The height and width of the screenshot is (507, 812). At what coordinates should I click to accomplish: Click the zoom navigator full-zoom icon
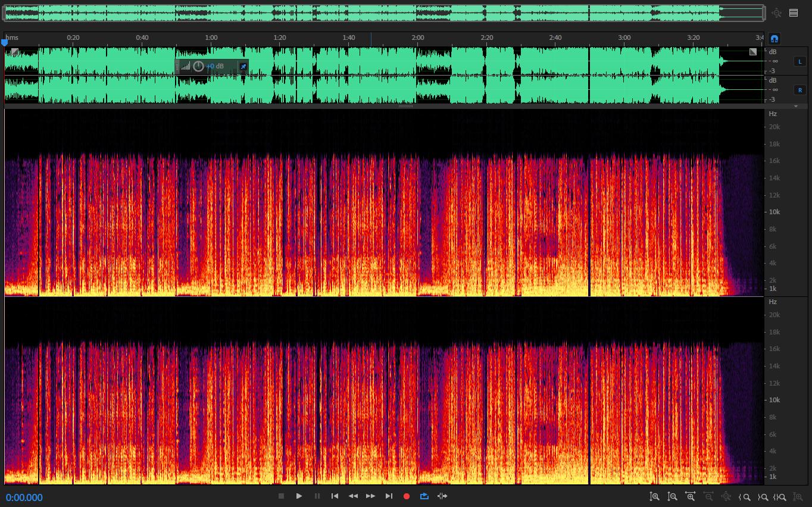pos(776,12)
